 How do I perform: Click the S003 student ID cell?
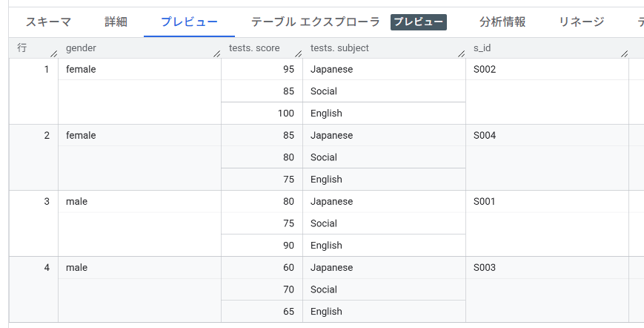point(485,268)
